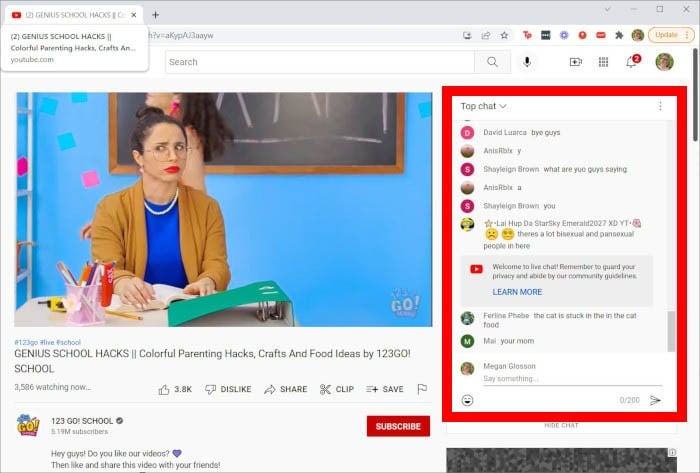Click the emoji picker in chat
This screenshot has width=700, height=473.
pos(467,400)
